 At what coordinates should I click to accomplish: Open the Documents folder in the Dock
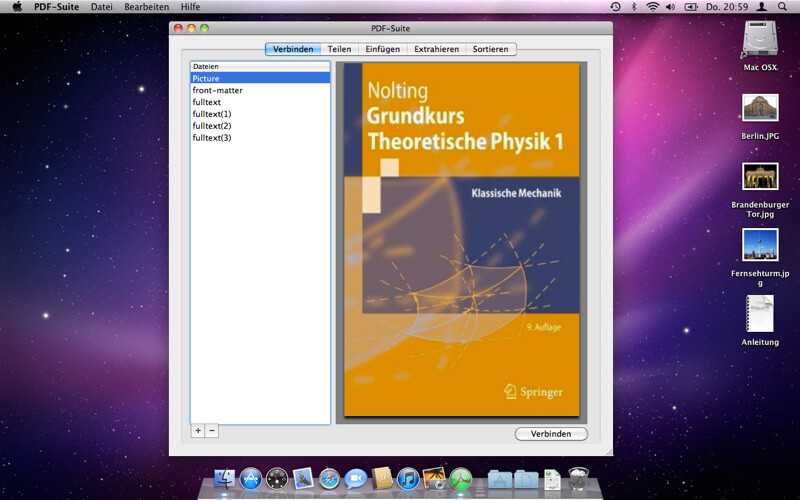click(x=526, y=480)
